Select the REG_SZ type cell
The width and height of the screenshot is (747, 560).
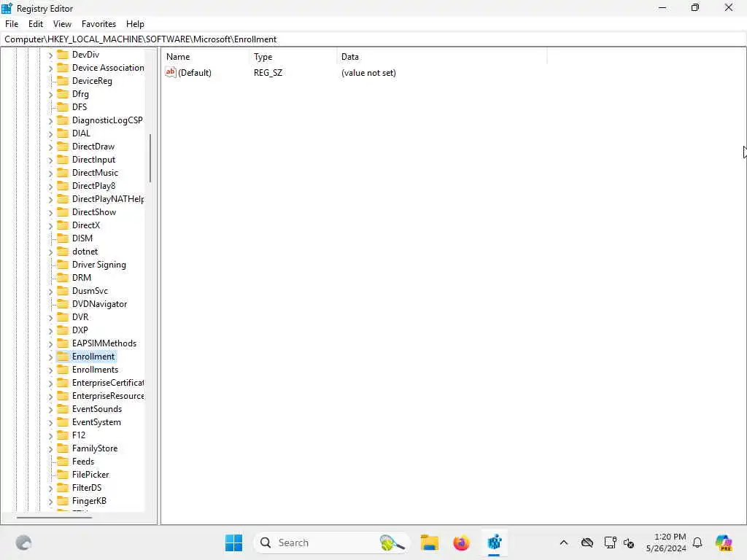point(268,73)
